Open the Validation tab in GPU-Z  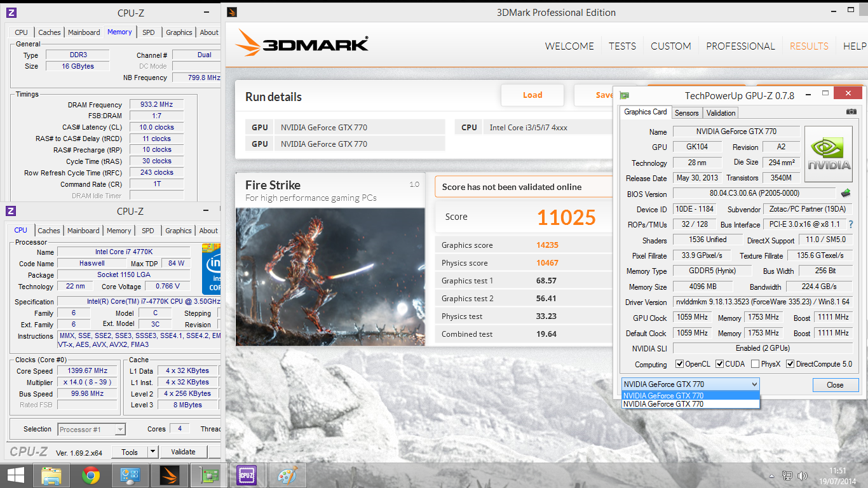pyautogui.click(x=721, y=113)
